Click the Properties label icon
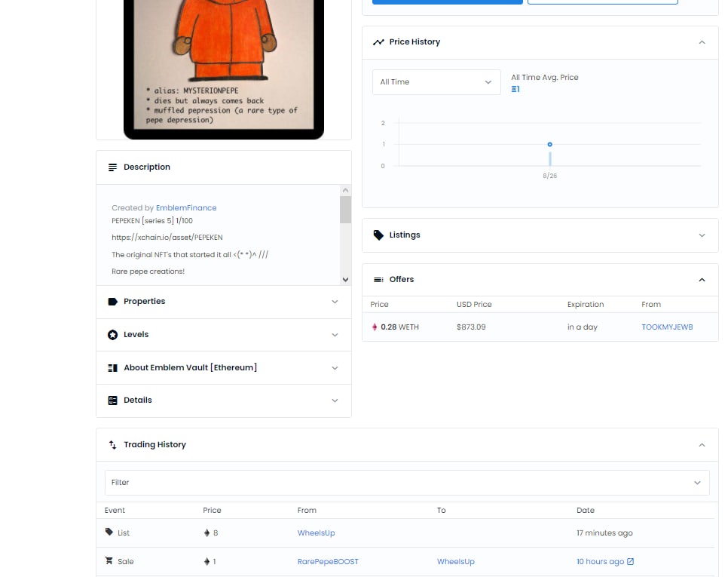 pyautogui.click(x=112, y=302)
